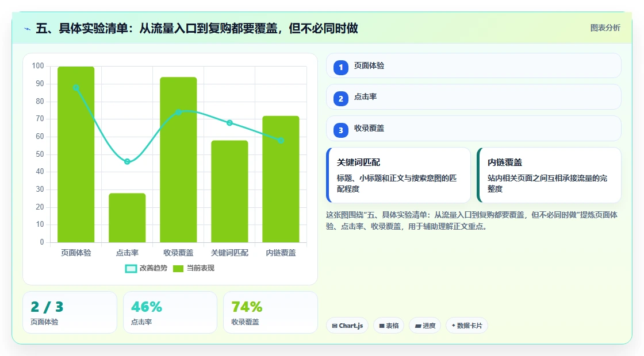The width and height of the screenshot is (644, 356).
Task: Click the 100 y-axis value
Action: pyautogui.click(x=38, y=66)
